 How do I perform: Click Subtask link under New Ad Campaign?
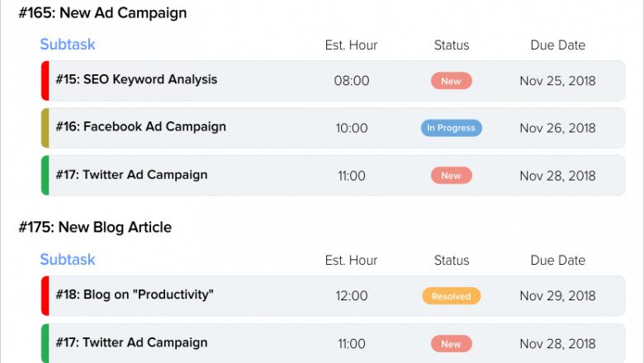(x=68, y=45)
